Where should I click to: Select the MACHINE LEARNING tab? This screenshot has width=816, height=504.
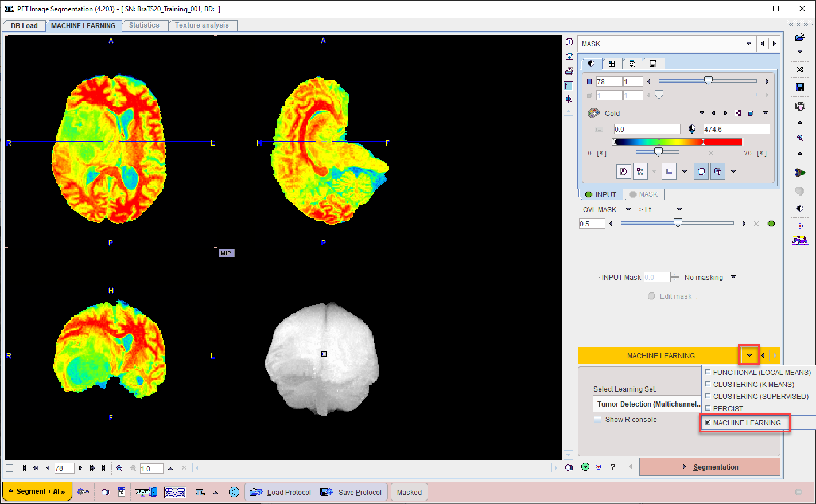[83, 25]
